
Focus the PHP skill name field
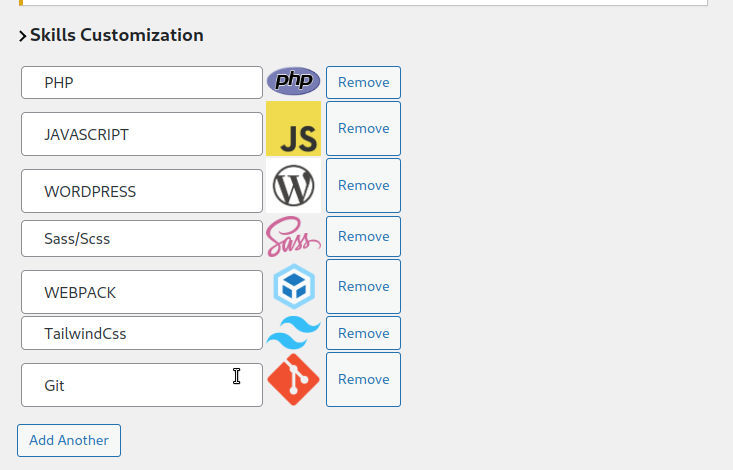pyautogui.click(x=142, y=83)
